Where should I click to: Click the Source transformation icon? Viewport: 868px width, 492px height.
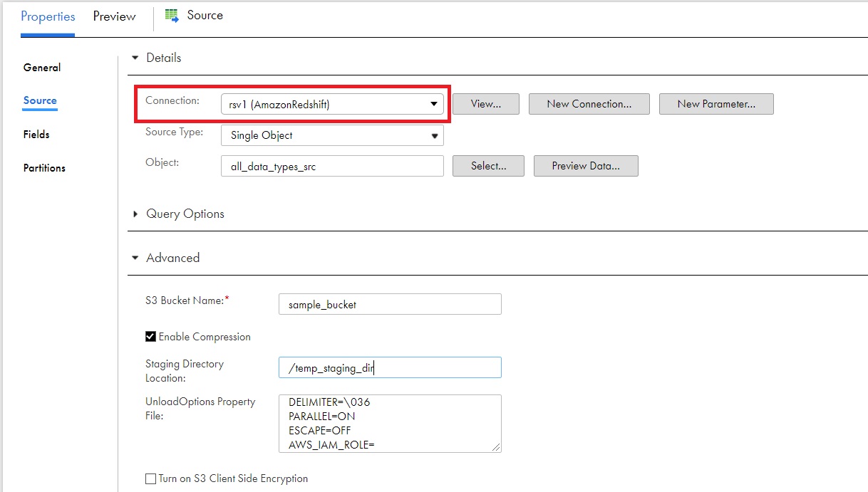172,16
